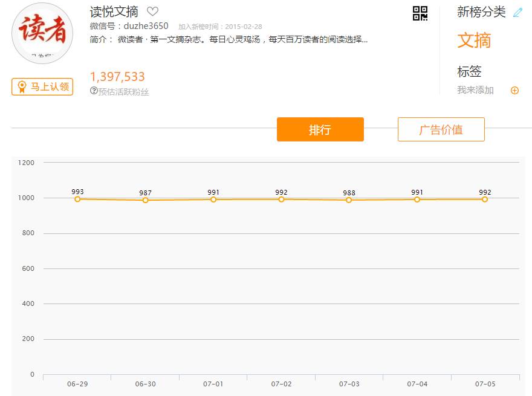The image size is (532, 396).
Task: Open the QR code icon
Action: (420, 13)
